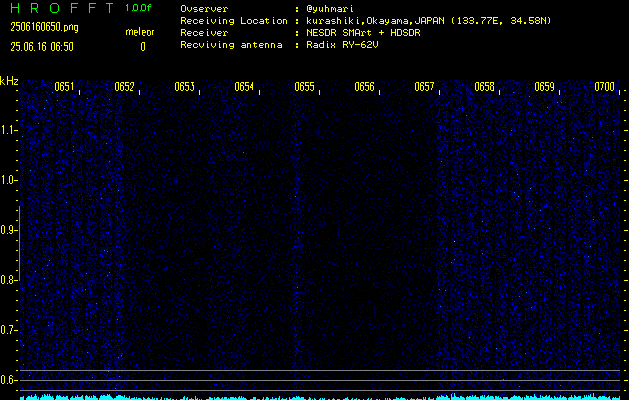Click the 0.8 kHz axis label
This screenshot has width=629, height=400.
click(x=8, y=280)
